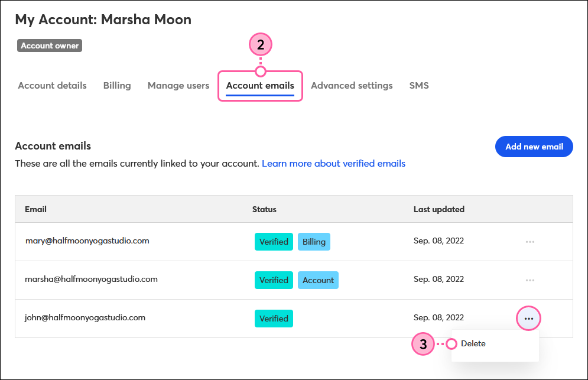Image resolution: width=588 pixels, height=380 pixels.
Task: Click the Email column header
Action: click(35, 209)
